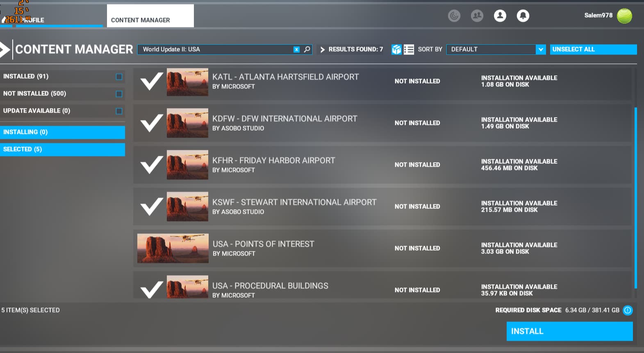Screen dimensions: 644x353
Task: Collapse Content Manager with left chevron
Action: click(x=5, y=50)
